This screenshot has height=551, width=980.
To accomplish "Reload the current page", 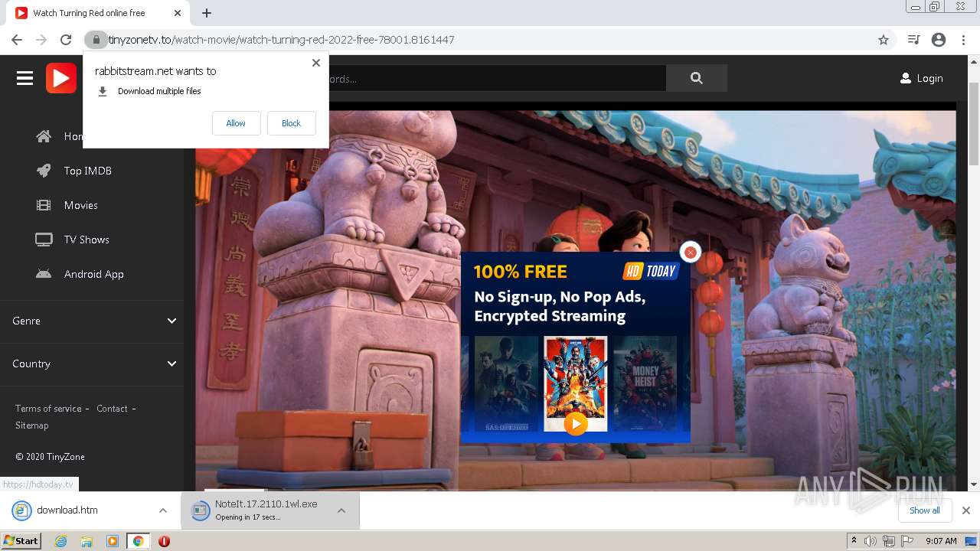I will pos(66,40).
